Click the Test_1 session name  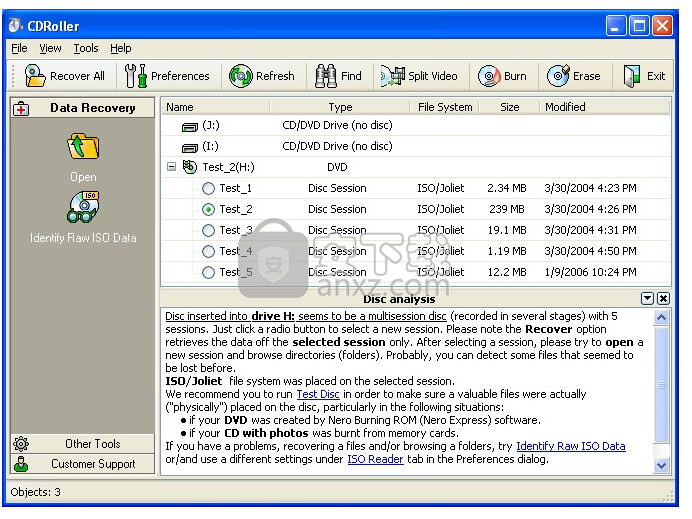tap(235, 188)
